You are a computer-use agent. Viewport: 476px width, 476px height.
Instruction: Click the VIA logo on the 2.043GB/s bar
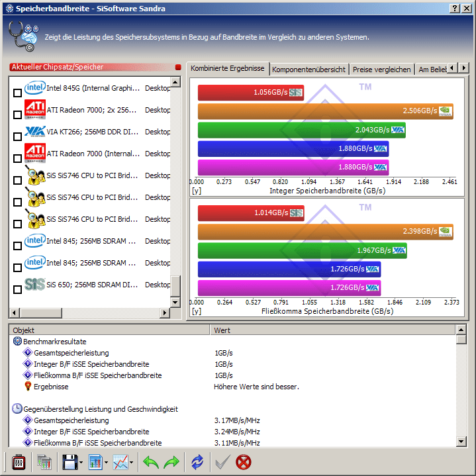[x=398, y=130]
